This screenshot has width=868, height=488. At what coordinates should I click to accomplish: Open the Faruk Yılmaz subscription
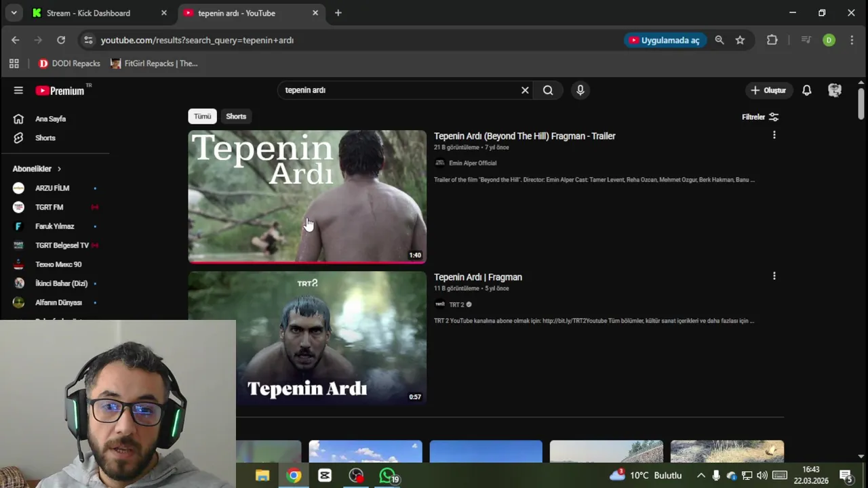[54, 226]
